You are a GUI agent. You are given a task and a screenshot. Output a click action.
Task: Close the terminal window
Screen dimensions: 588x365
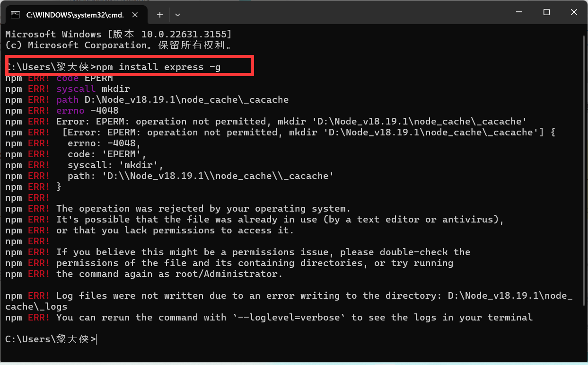coord(574,12)
